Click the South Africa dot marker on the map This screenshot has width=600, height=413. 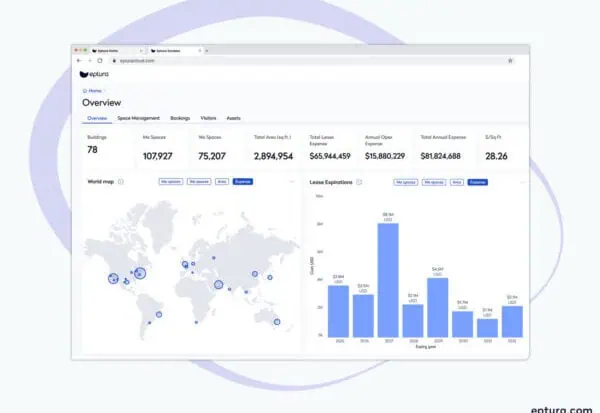(x=196, y=322)
